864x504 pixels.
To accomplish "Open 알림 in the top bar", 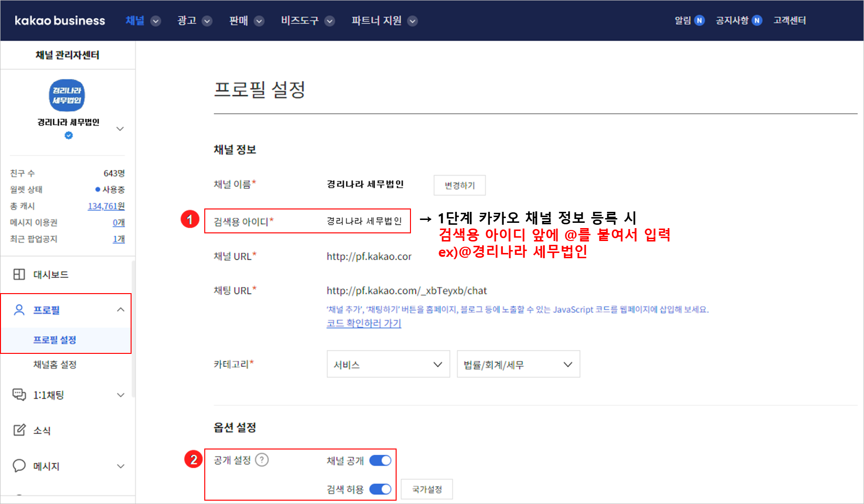I will coord(683,21).
